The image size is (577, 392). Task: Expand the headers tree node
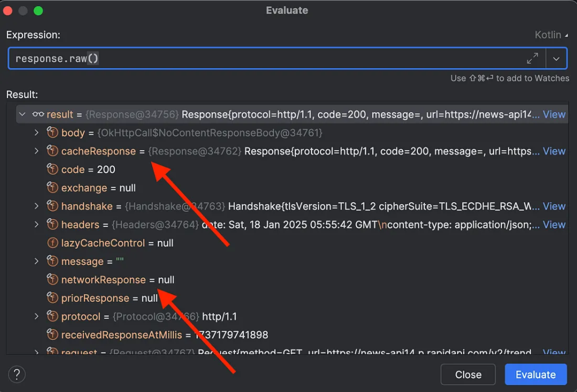pyautogui.click(x=37, y=225)
